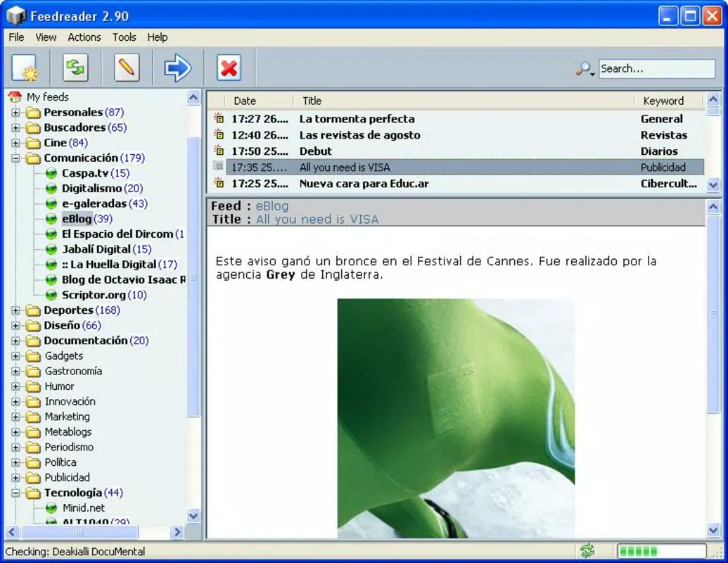
Task: Click the Humor folder icon
Action: click(x=33, y=386)
